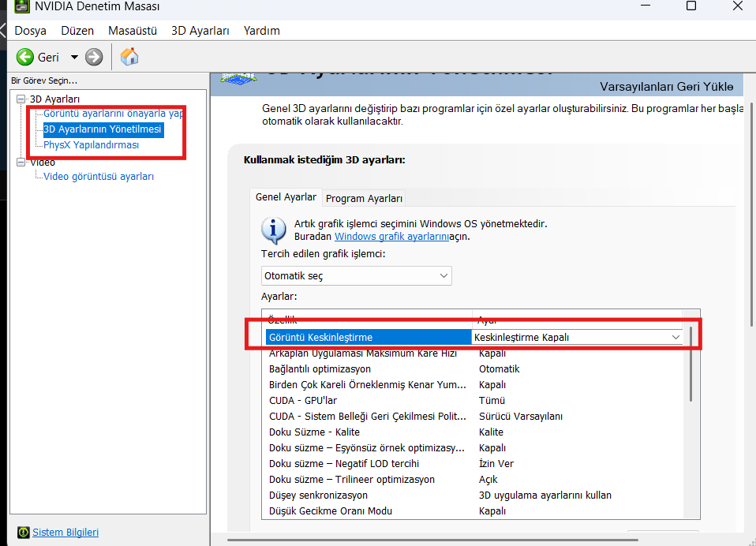The width and height of the screenshot is (756, 546).
Task: Click the blue info icon in Genel Ayarlar
Action: (x=273, y=230)
